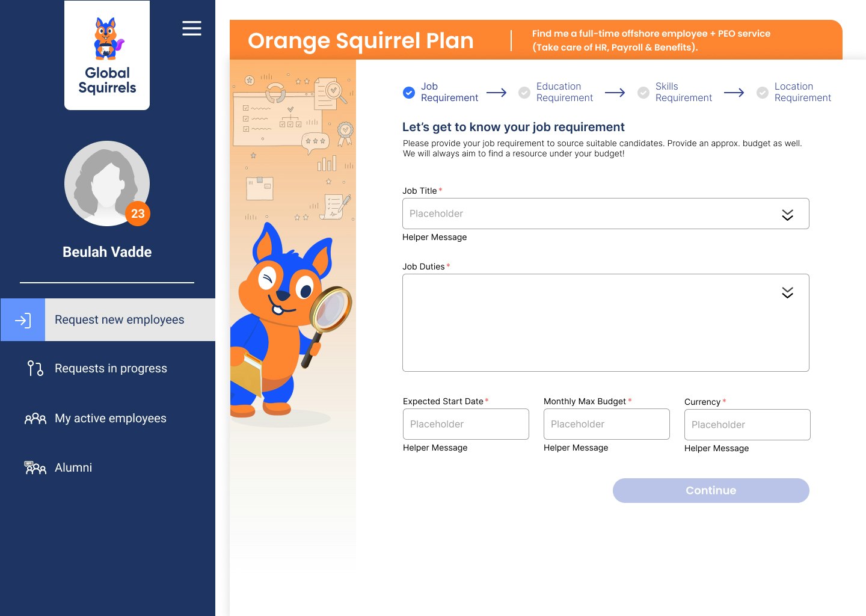Select the Skills Requirement step
This screenshot has height=616, width=866.
(x=684, y=92)
